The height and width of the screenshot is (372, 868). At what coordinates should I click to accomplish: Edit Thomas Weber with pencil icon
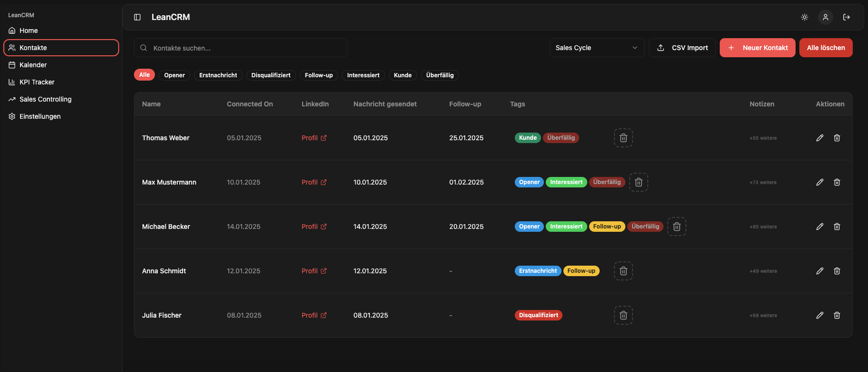point(820,138)
